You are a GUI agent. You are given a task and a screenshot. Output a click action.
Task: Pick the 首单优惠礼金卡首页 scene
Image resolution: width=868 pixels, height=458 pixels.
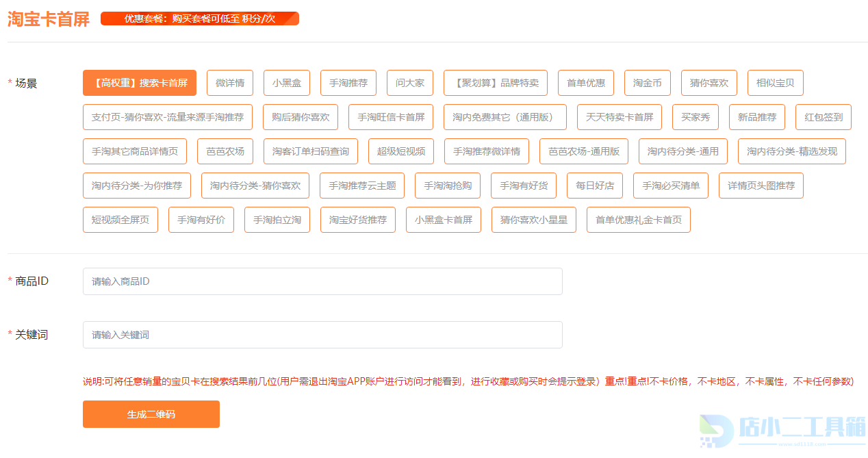(x=639, y=220)
